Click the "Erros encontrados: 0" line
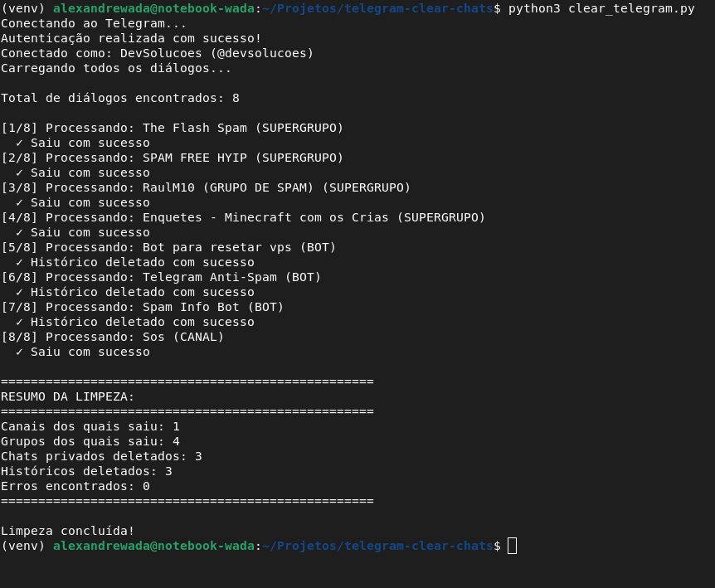Viewport: 715px width, 588px height. [x=75, y=486]
